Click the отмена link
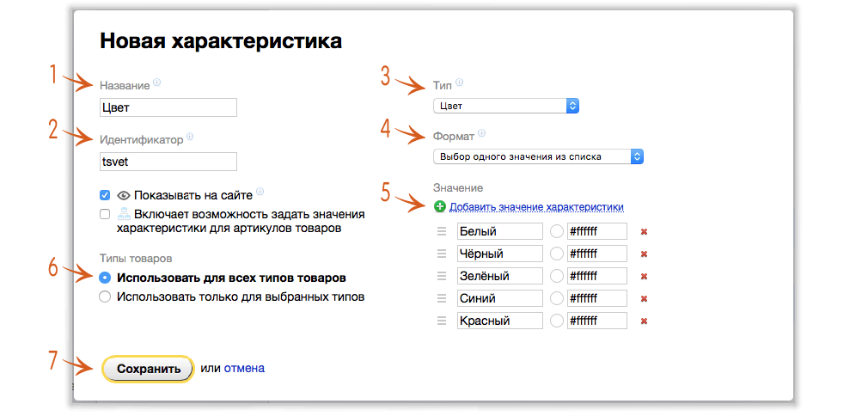Viewport: 868px width, 416px height. pyautogui.click(x=244, y=368)
